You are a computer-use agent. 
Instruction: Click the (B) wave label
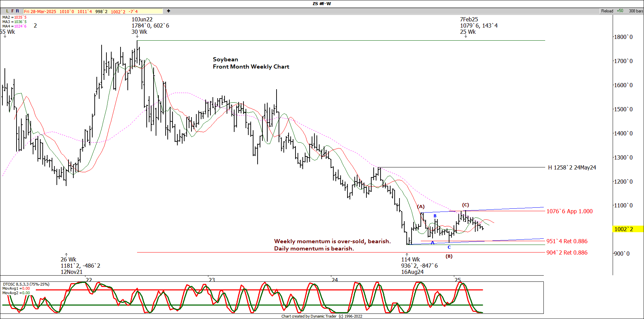click(x=449, y=256)
